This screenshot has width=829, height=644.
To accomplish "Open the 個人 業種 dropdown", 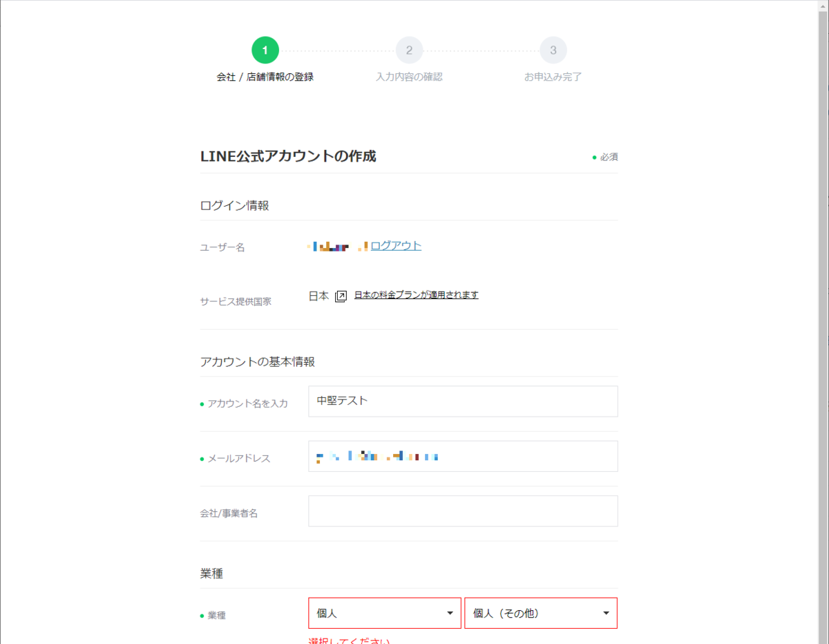I will click(385, 613).
